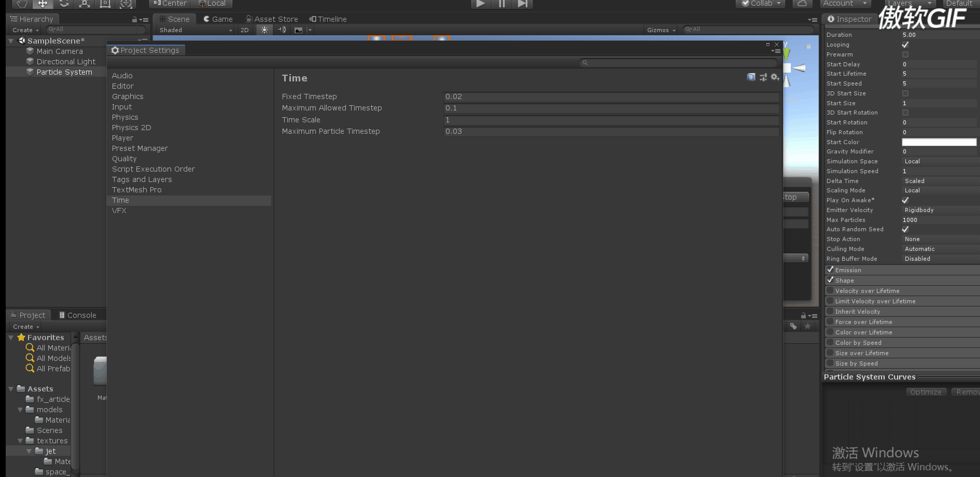Switch to the Game tab
Image resolution: width=980 pixels, height=477 pixels.
218,19
